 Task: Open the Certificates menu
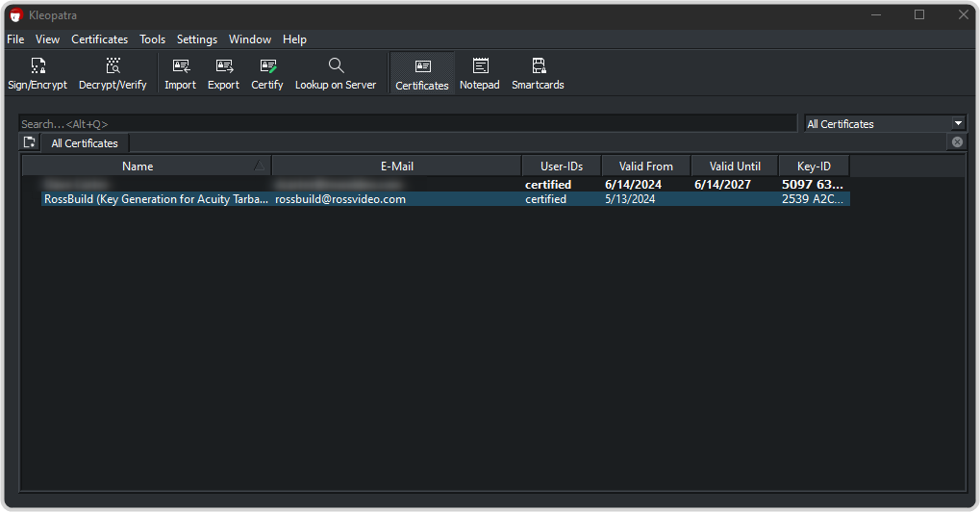click(99, 39)
